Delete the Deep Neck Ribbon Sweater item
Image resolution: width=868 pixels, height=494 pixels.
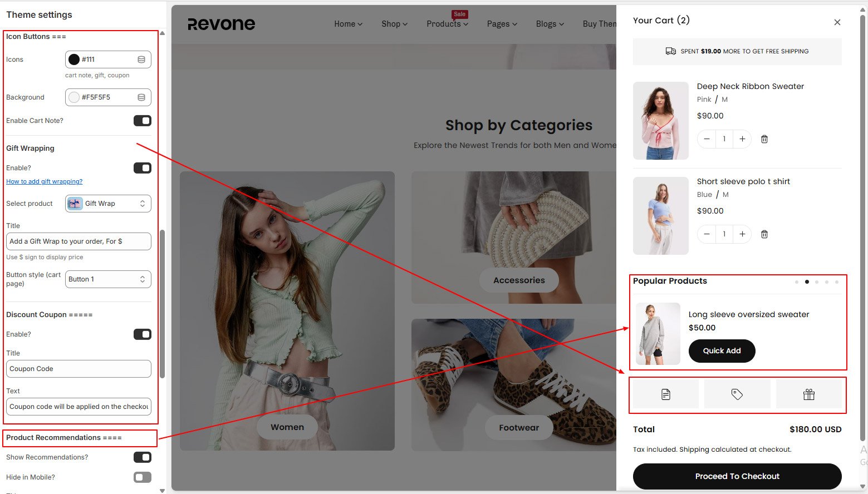click(764, 139)
